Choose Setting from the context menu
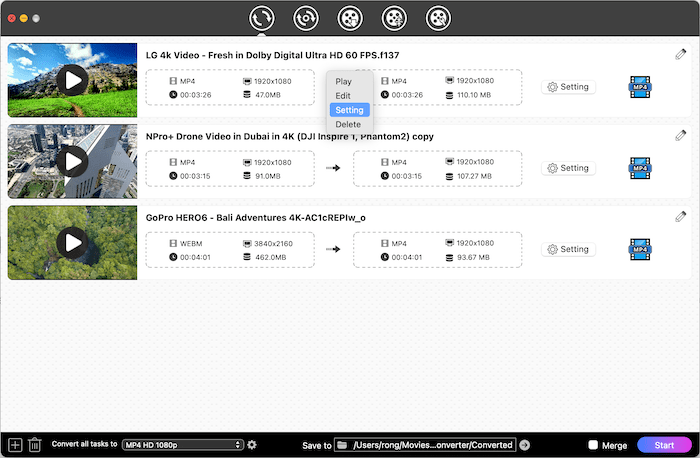 coord(350,110)
